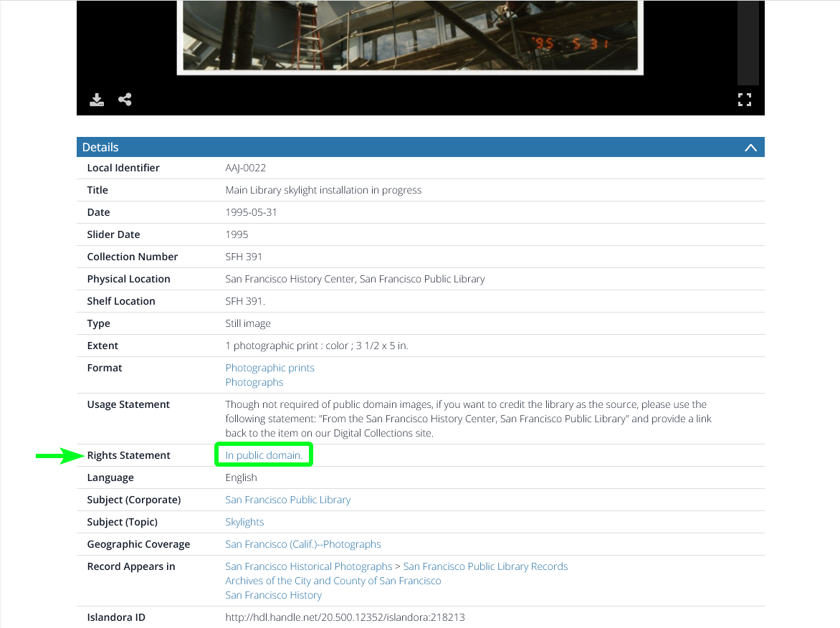Open San Francisco Historical Photographs collection
The image size is (840, 628).
308,566
